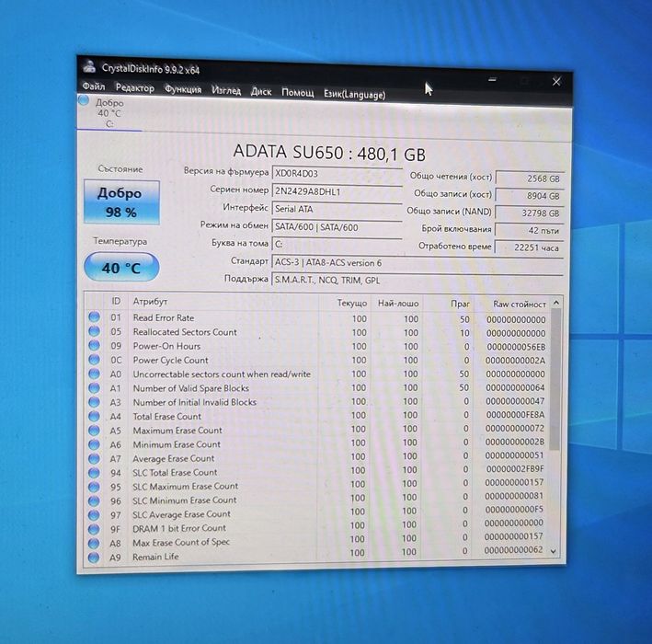Click the status icon for Uncorrectable sectors count
The width and height of the screenshot is (652, 644).
[x=95, y=374]
